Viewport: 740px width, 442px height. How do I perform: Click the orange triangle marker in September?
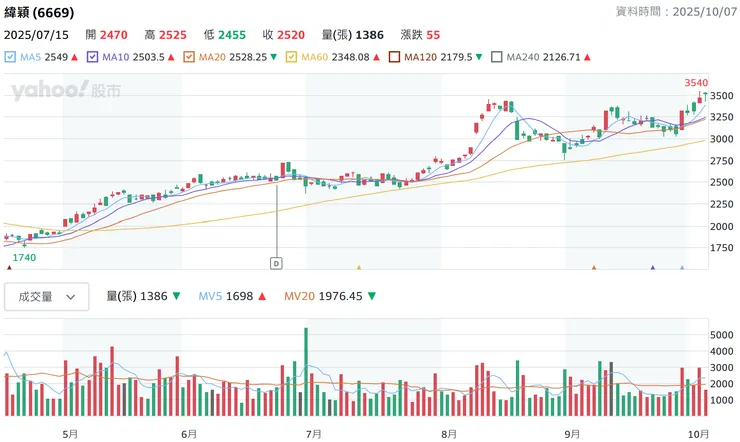594,268
